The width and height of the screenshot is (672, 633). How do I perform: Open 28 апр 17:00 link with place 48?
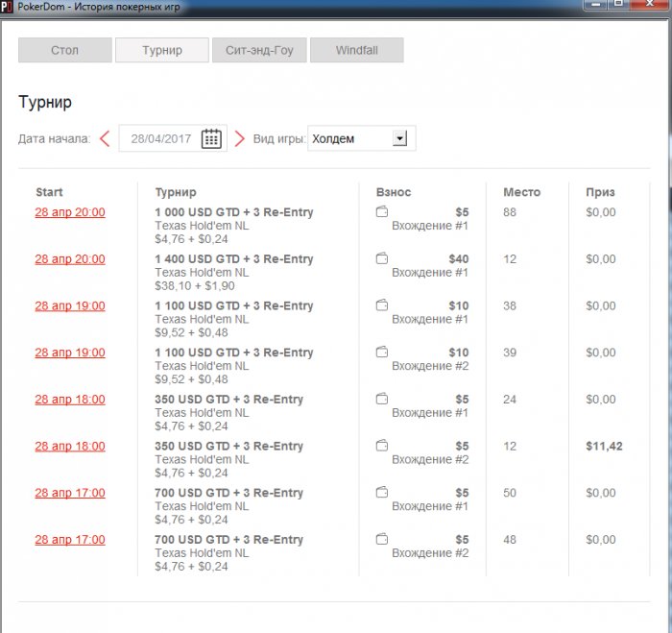click(70, 540)
